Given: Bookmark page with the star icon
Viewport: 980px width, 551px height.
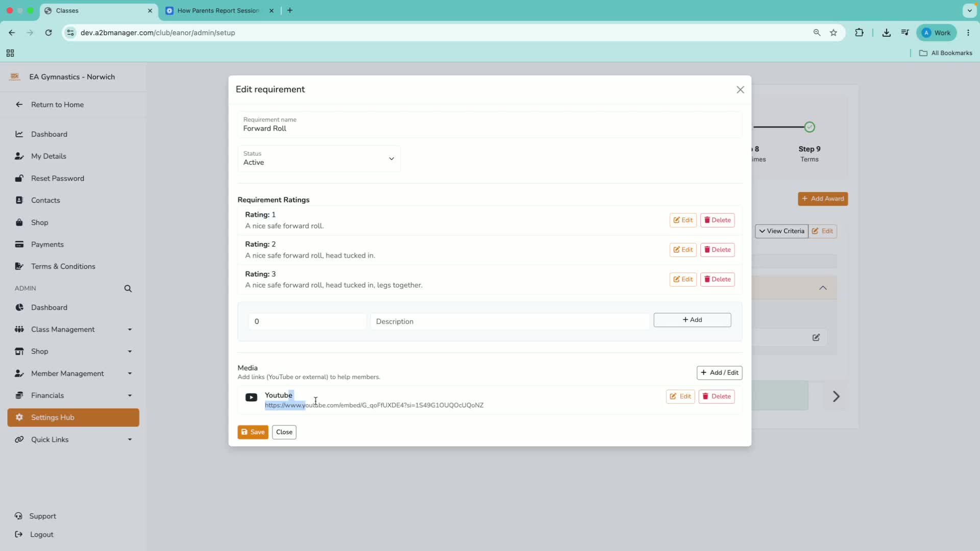Looking at the screenshot, I should pos(834,33).
